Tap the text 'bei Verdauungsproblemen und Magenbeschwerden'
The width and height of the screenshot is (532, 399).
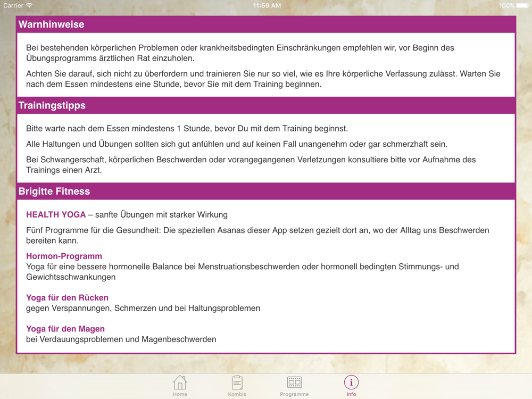click(x=121, y=339)
